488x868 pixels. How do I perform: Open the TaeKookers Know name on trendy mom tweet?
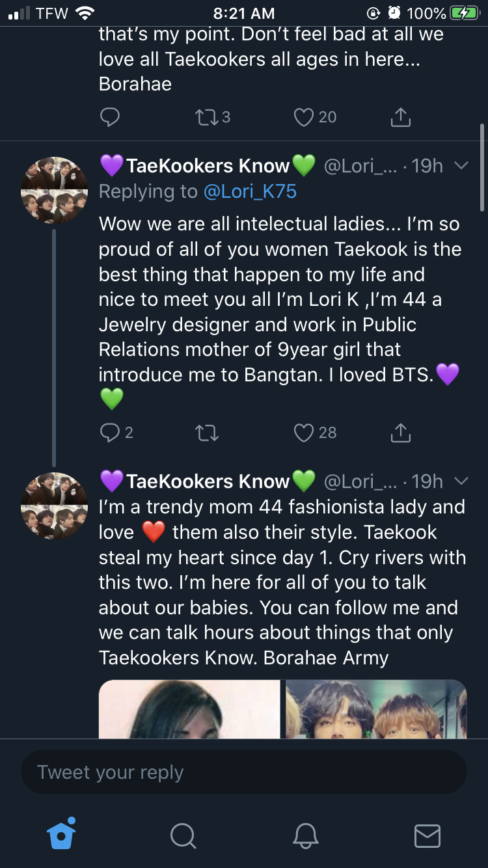click(x=208, y=481)
